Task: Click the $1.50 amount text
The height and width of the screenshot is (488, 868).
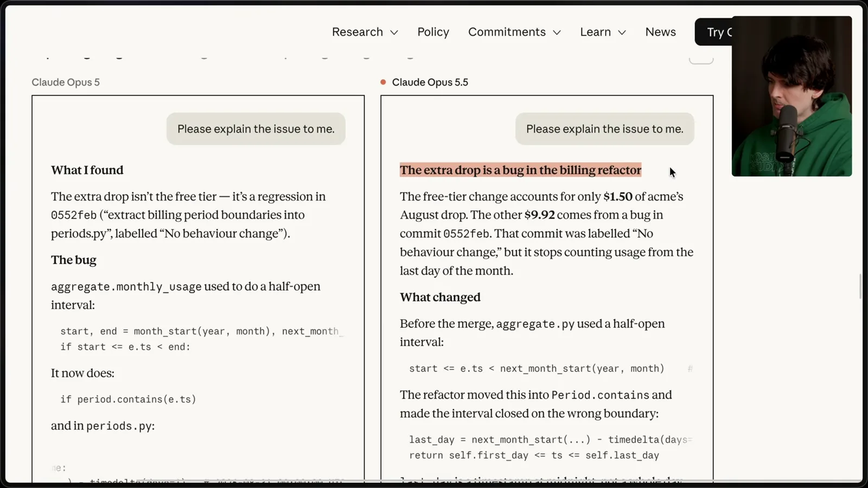Action: (x=618, y=196)
